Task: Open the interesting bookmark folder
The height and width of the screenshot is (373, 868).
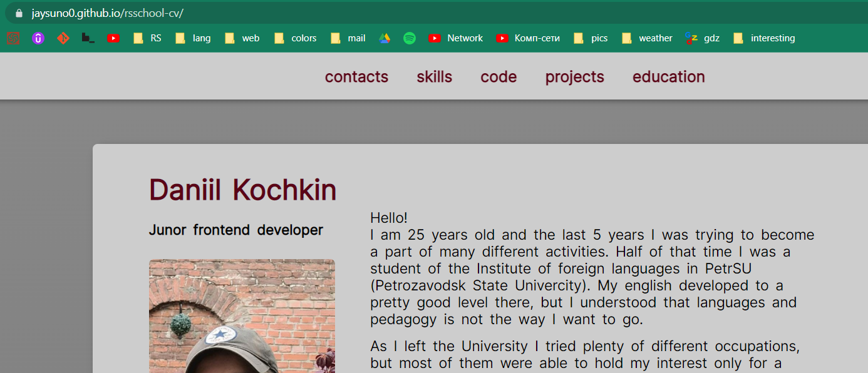Action: 763,38
